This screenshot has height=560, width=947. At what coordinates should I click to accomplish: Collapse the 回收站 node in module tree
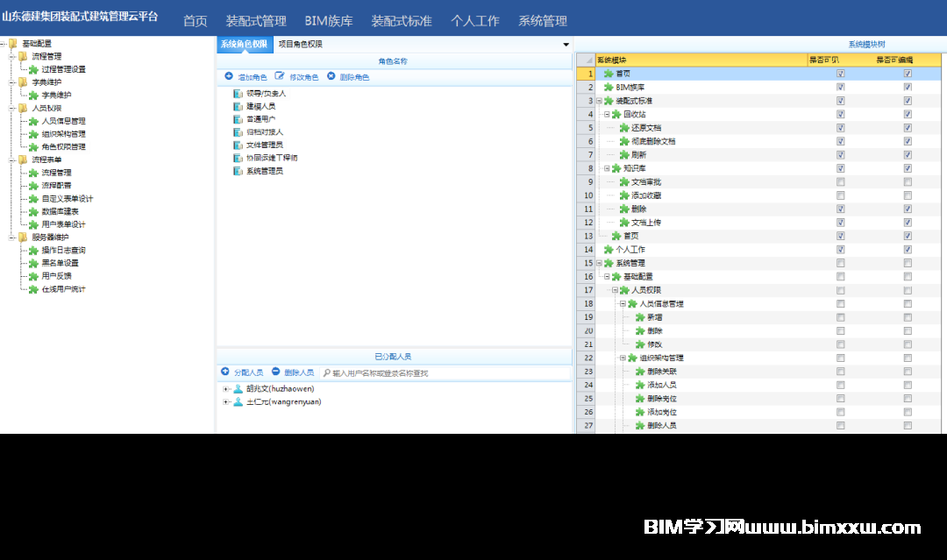point(605,115)
